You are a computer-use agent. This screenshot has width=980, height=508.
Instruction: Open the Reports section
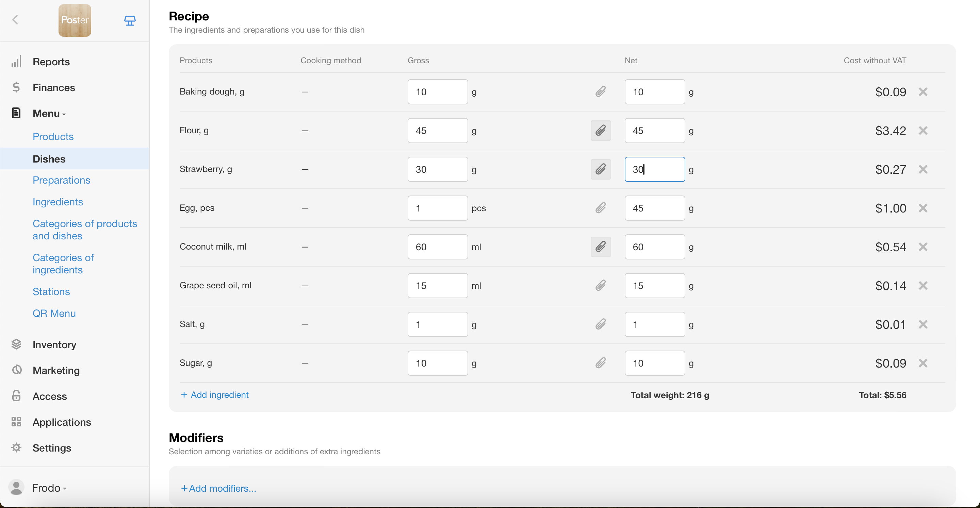pos(51,62)
